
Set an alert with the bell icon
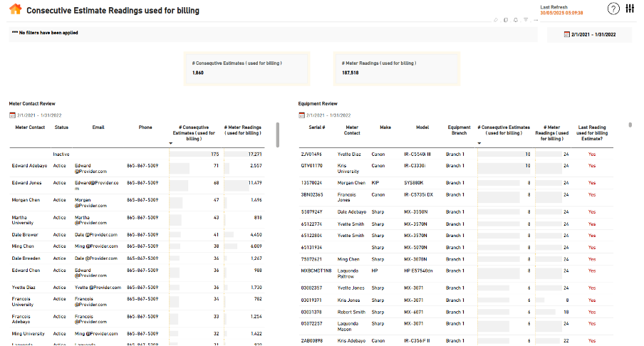coord(516,20)
